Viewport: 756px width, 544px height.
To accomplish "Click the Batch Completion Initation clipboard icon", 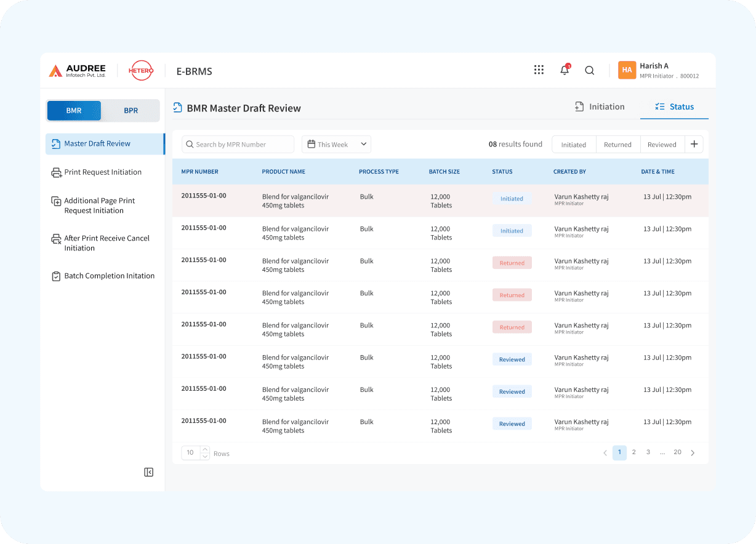I will 55,276.
